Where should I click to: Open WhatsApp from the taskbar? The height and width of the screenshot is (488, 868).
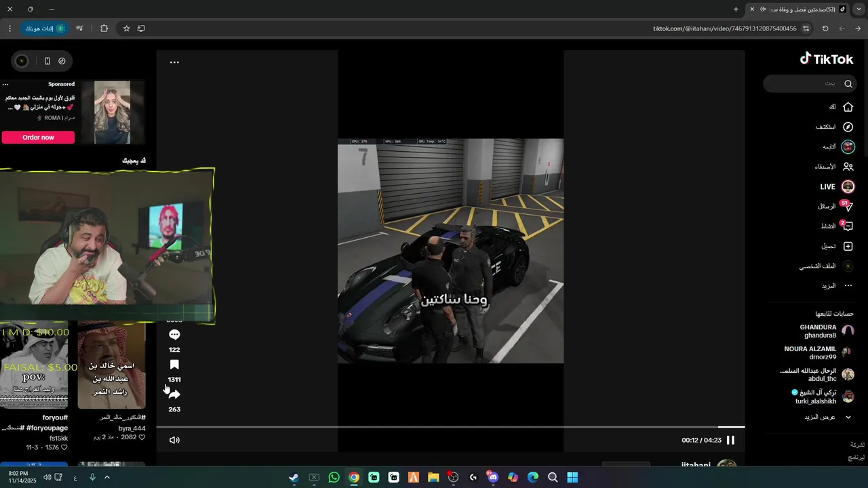click(x=334, y=478)
